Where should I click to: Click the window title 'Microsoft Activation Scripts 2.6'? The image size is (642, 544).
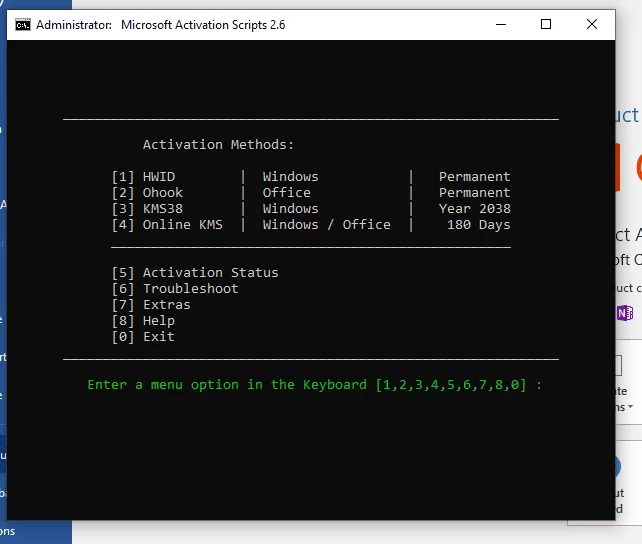click(x=203, y=25)
